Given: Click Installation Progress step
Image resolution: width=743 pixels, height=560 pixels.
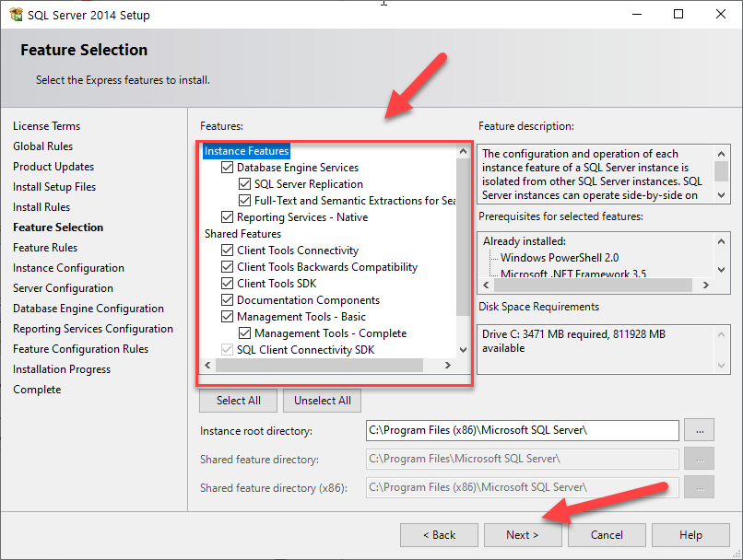Looking at the screenshot, I should tap(62, 369).
